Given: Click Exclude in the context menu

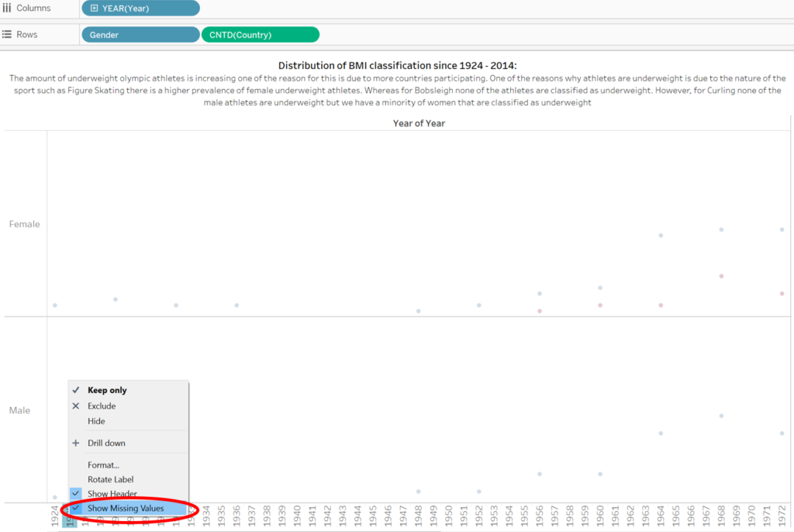Looking at the screenshot, I should coord(101,406).
